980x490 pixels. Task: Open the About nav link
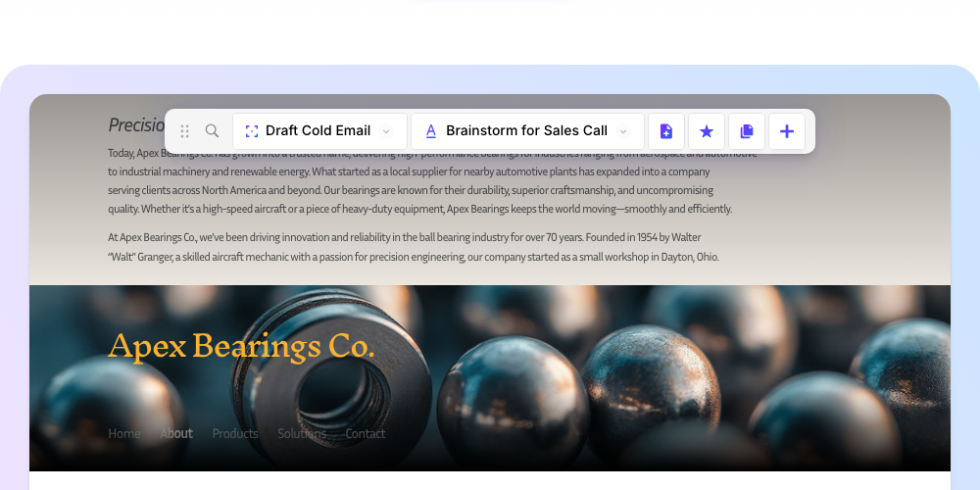[176, 434]
